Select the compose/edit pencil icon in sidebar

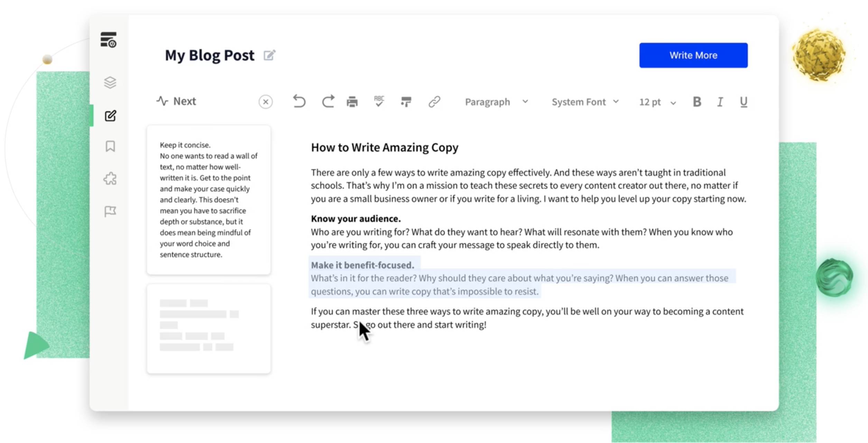point(110,116)
